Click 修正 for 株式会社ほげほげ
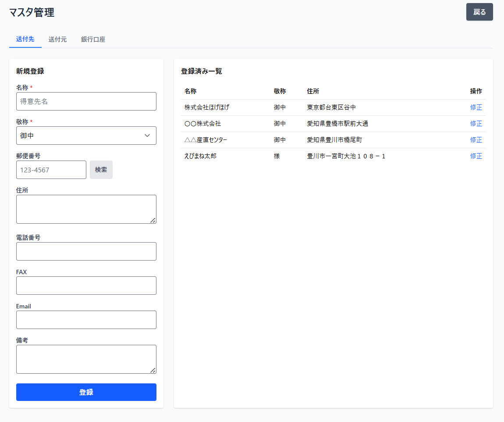 [476, 107]
